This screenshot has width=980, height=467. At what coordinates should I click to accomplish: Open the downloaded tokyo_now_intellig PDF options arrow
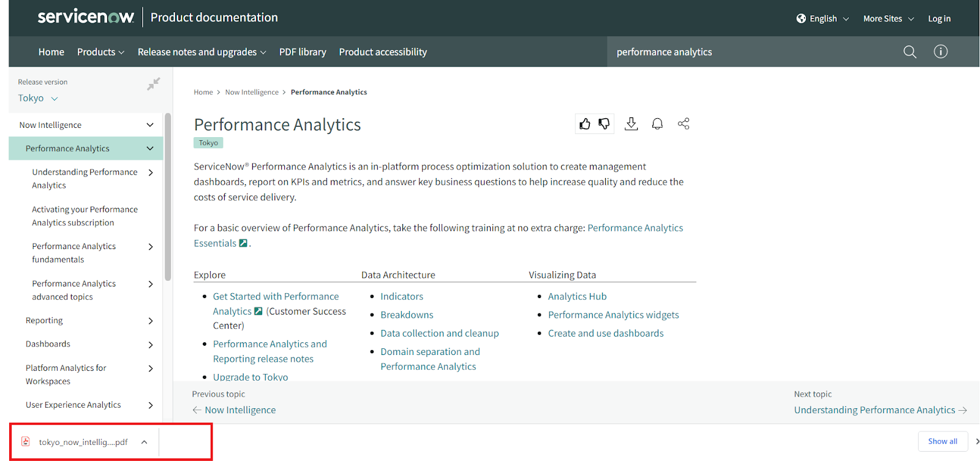[144, 442]
